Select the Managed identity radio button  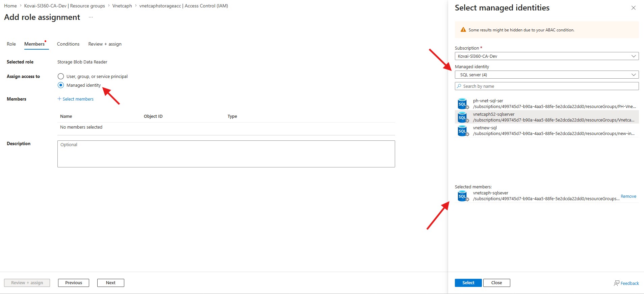pyautogui.click(x=61, y=85)
